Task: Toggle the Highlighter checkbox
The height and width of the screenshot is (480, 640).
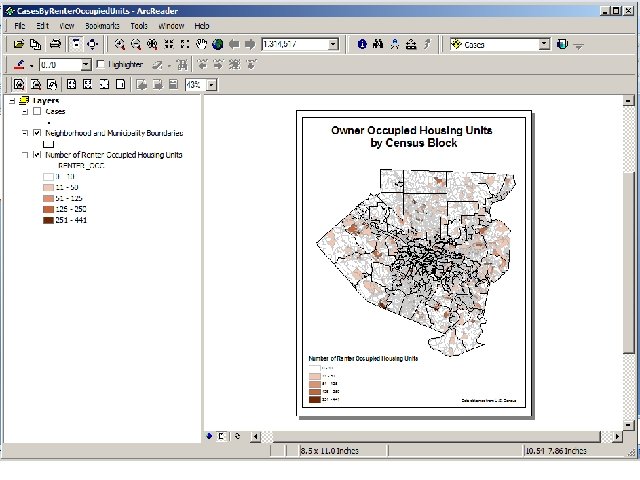Action: click(x=100, y=64)
